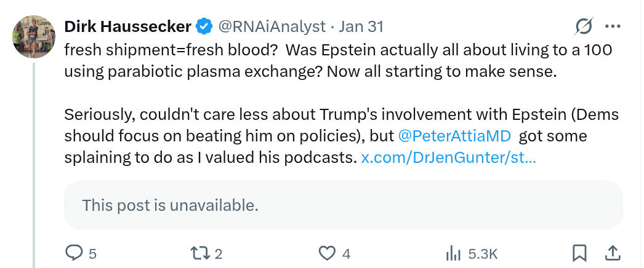Click the reply count of 5

pyautogui.click(x=93, y=253)
